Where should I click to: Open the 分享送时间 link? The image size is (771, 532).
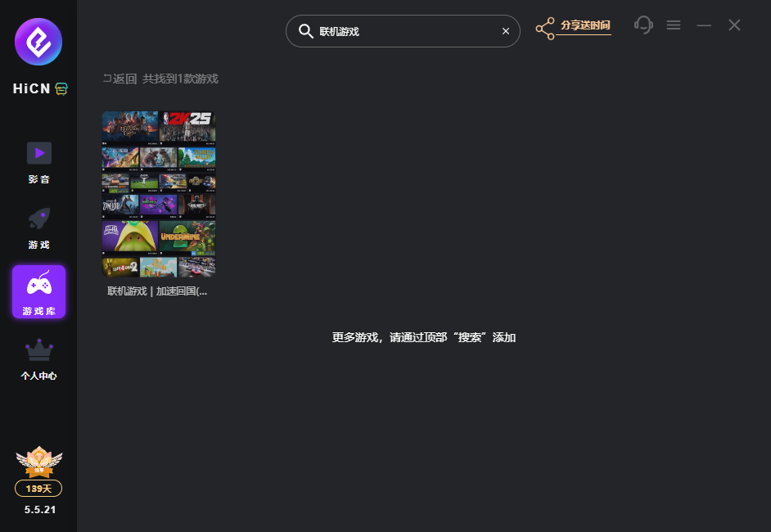(585, 25)
